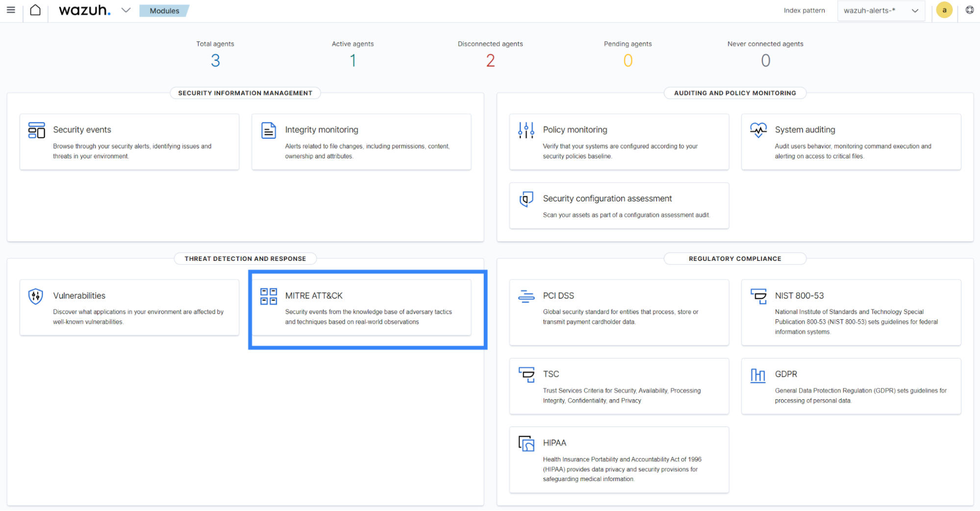Screen dimensions: 980x511
Task: Open Policy monitoring module
Action: pos(619,142)
